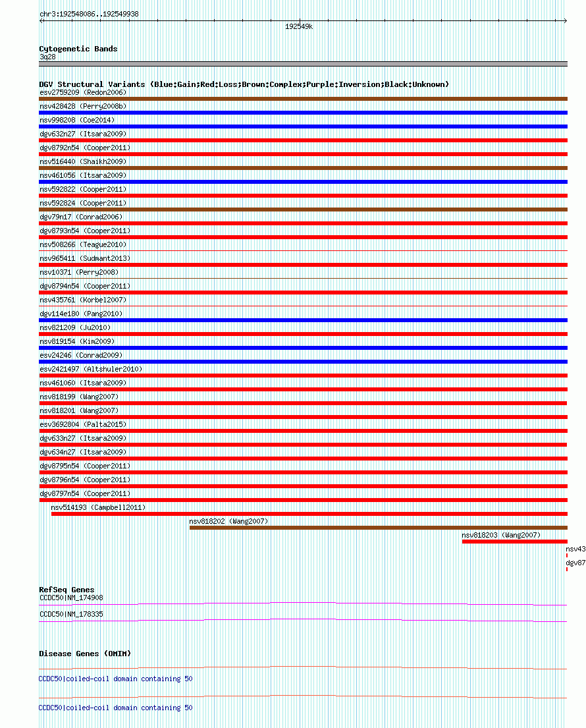The height and width of the screenshot is (728, 586).
Task: Click the esv2759209 (Redon2006) variant label
Action: pyautogui.click(x=83, y=92)
